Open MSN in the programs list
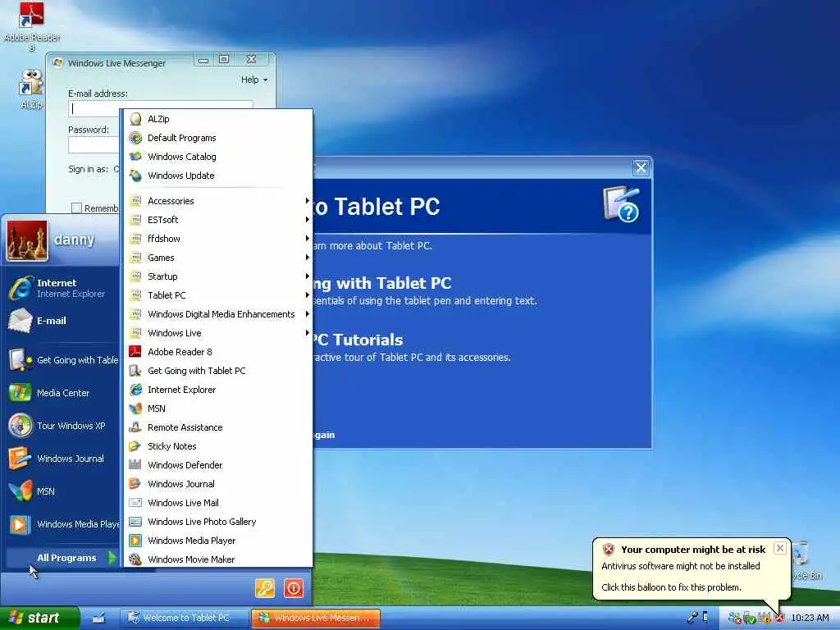 click(x=218, y=409)
